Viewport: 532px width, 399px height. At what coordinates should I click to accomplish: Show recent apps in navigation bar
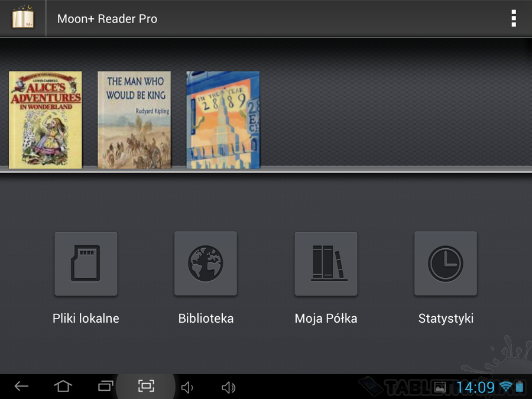[106, 386]
